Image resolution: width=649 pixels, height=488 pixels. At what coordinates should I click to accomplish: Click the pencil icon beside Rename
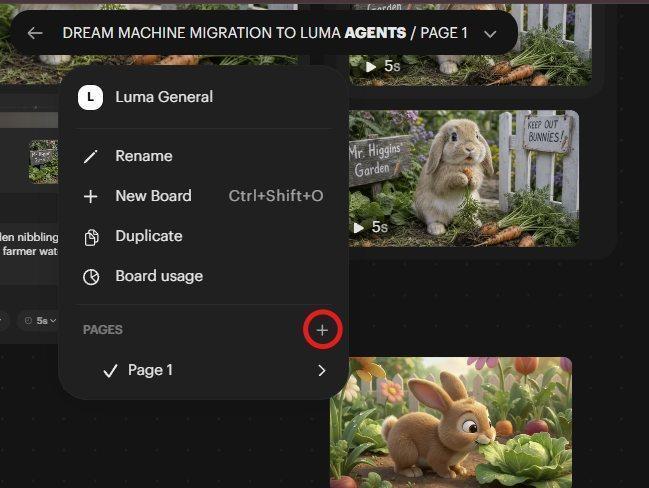pyautogui.click(x=91, y=156)
